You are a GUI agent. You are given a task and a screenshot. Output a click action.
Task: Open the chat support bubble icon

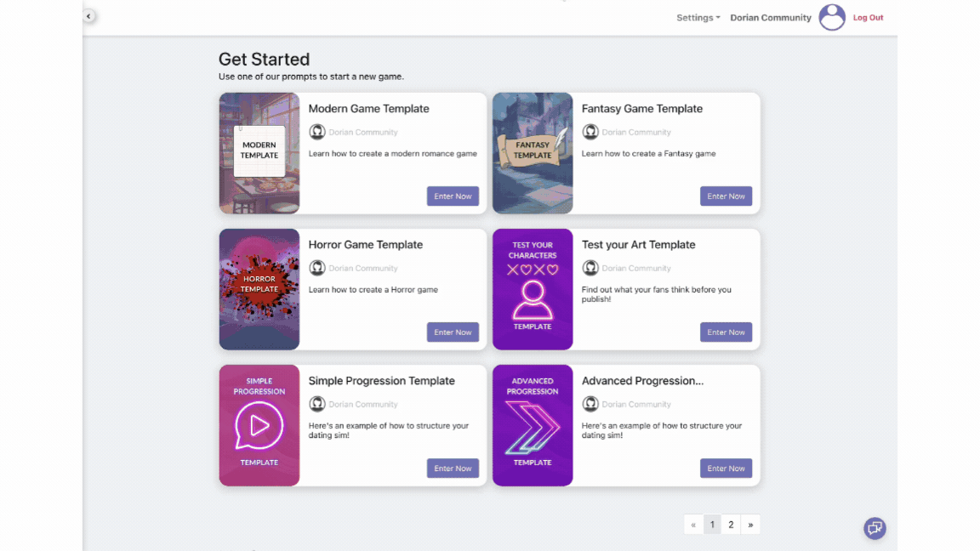click(x=875, y=529)
